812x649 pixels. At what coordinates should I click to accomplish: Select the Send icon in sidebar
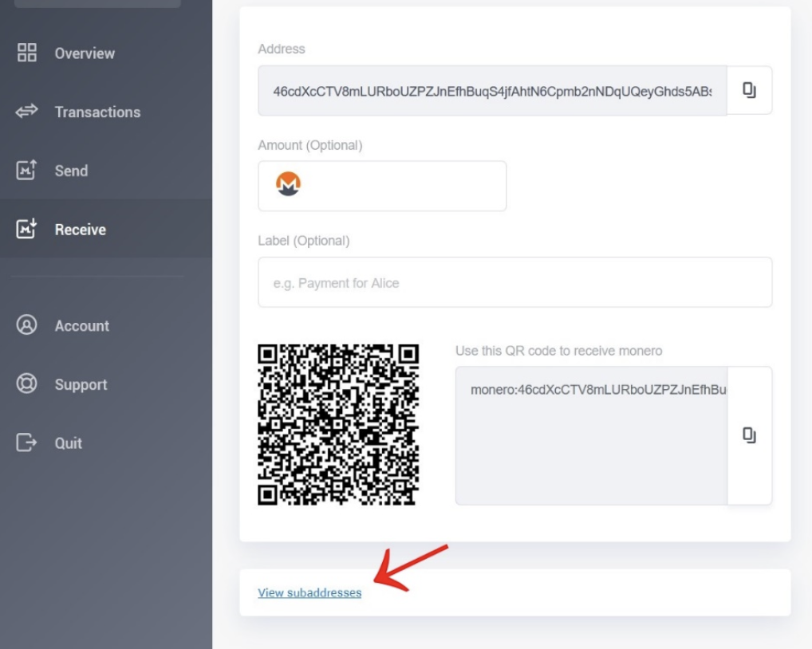pos(26,170)
